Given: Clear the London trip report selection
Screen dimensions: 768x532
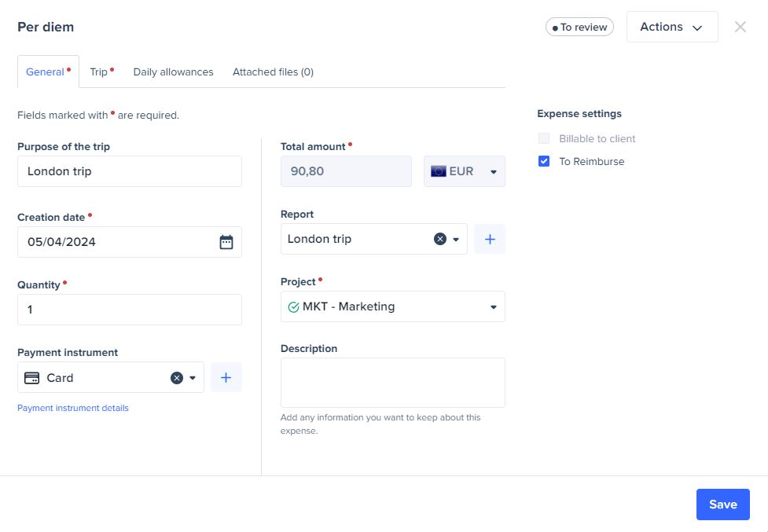Looking at the screenshot, I should click(440, 239).
